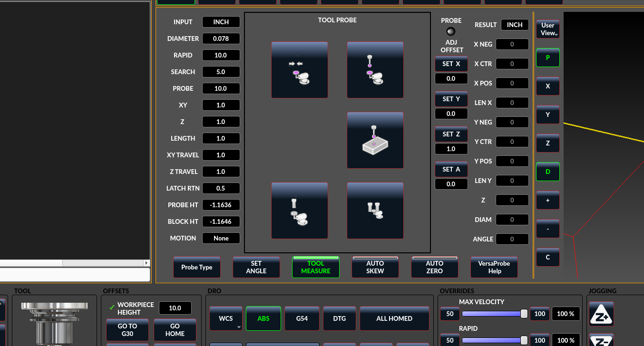Image resolution: width=644 pixels, height=346 pixels.
Task: Open the Probe Type menu button
Action: pyautogui.click(x=196, y=267)
